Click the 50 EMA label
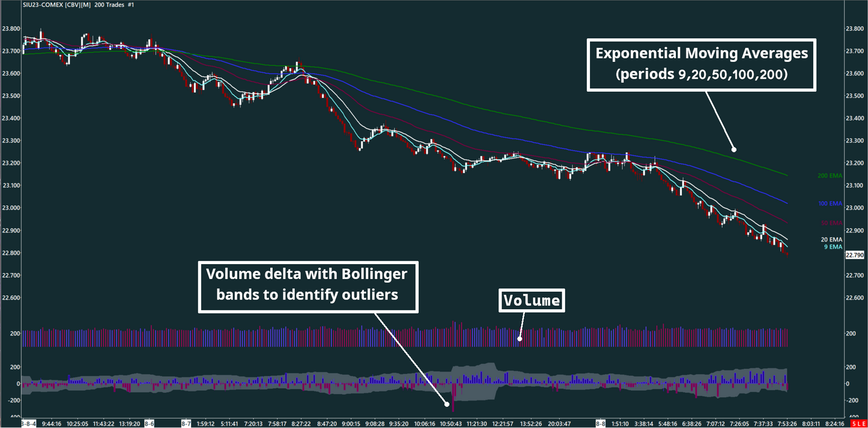Viewport: 868px width, 428px height. 831,223
